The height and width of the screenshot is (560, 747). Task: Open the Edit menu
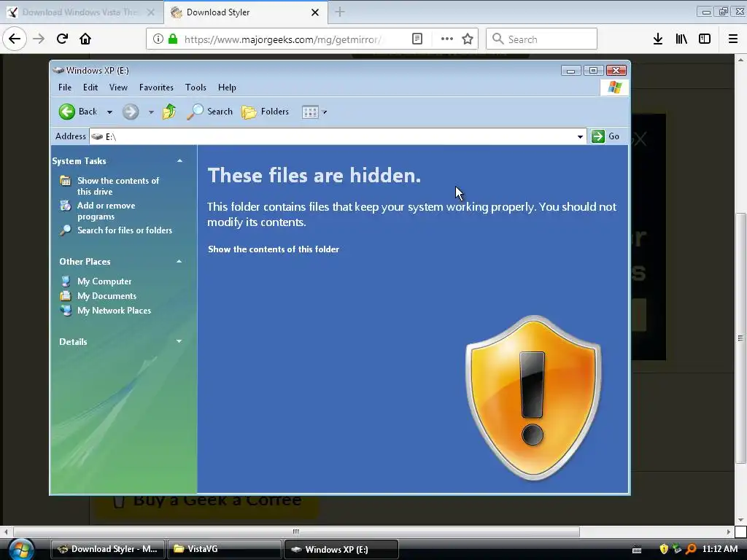click(x=90, y=87)
